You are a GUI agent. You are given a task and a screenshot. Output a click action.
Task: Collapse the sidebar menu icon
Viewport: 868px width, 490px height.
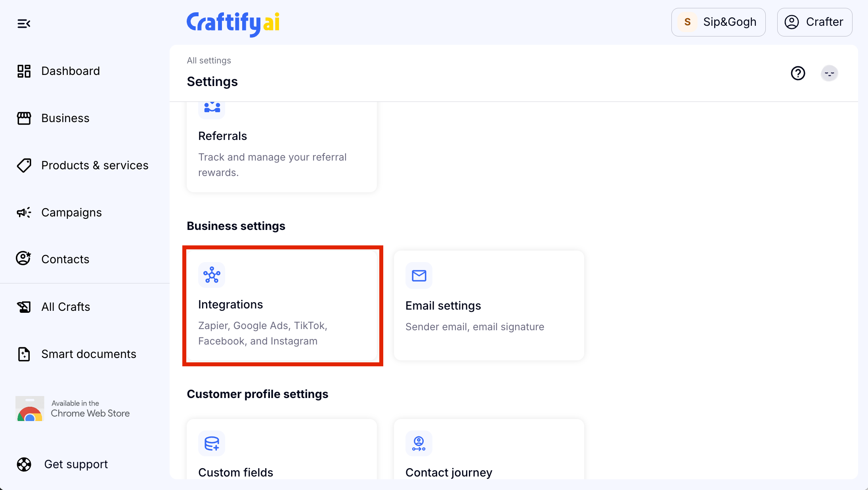coord(24,24)
